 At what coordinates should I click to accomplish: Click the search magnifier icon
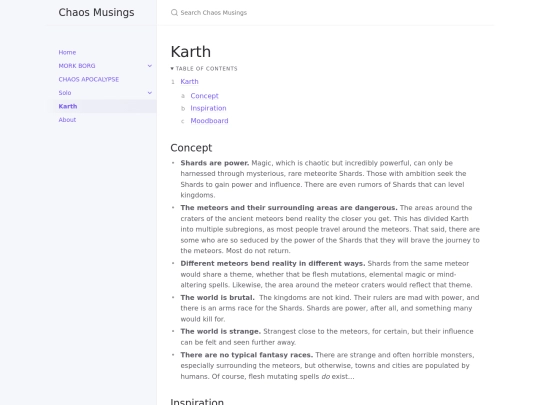(174, 13)
